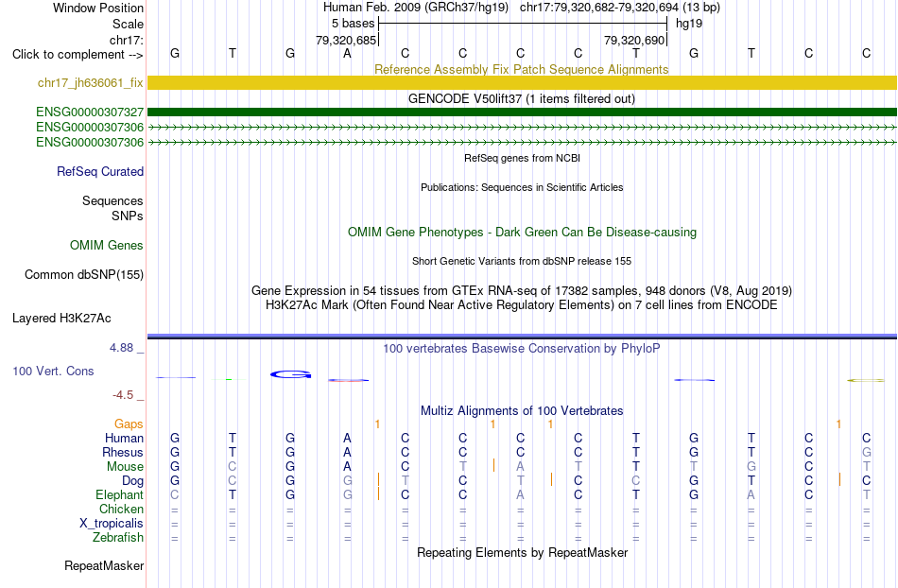Open the solid dark green ENSG00000307327 exon bar
The image size is (898, 588).
522,112
